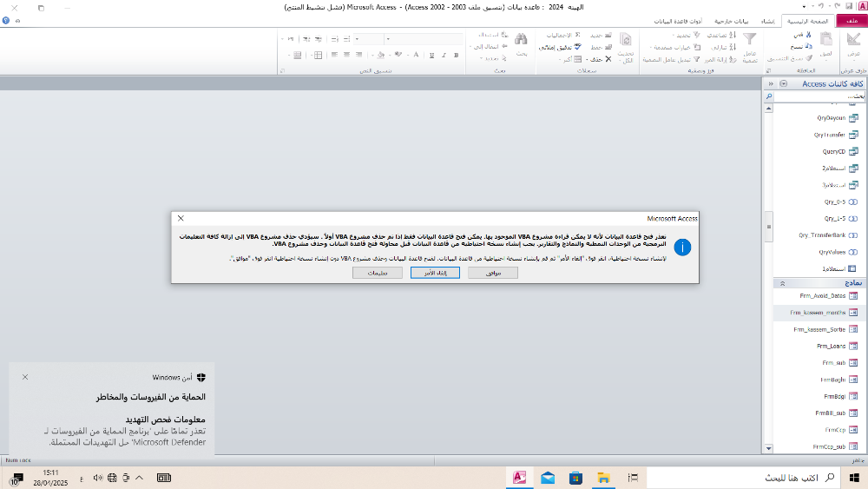868x489 pixels.
Task: Open the navigation pane category dropdown arrow
Action: point(784,83)
